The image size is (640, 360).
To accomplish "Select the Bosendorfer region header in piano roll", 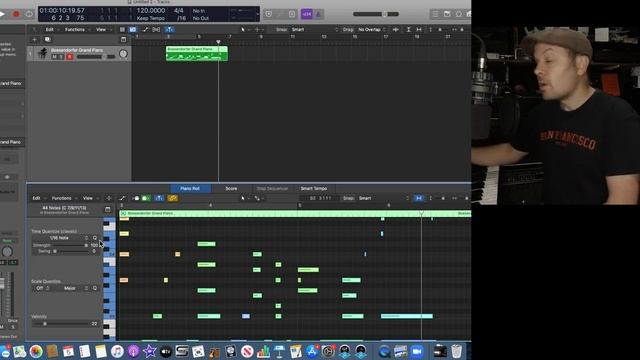I will 295,213.
